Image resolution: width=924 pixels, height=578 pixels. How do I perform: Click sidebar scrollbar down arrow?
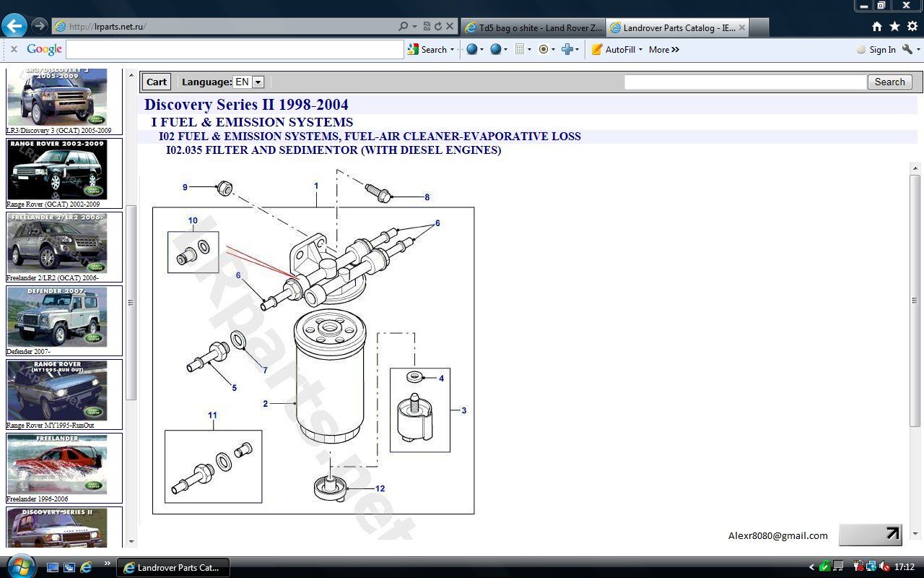click(131, 541)
